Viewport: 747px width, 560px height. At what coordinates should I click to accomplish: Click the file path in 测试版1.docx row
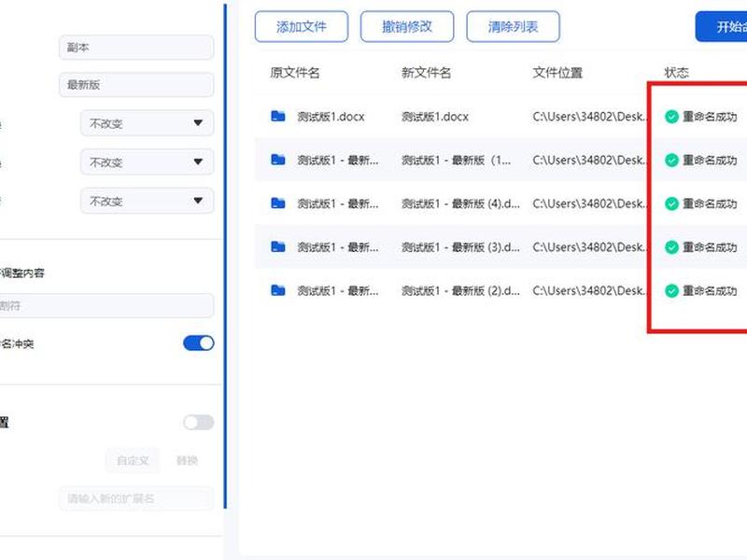[590, 117]
